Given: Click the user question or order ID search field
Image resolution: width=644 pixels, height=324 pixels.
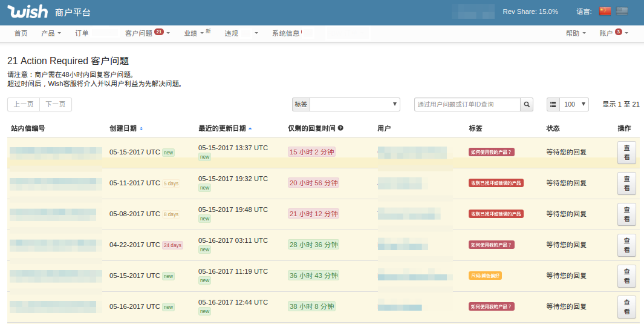Looking at the screenshot, I should [x=467, y=105].
